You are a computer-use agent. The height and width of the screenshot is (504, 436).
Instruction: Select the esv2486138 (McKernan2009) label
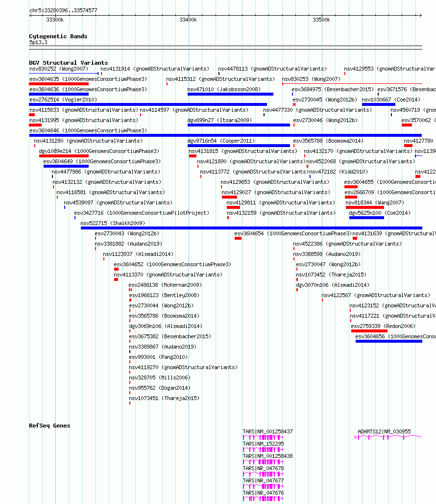tap(166, 285)
